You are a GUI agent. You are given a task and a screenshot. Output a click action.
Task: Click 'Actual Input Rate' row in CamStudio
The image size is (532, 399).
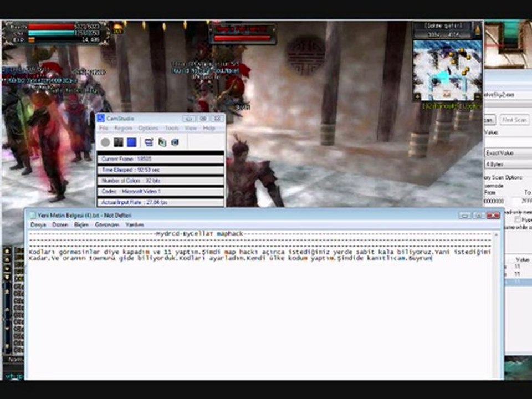point(161,202)
